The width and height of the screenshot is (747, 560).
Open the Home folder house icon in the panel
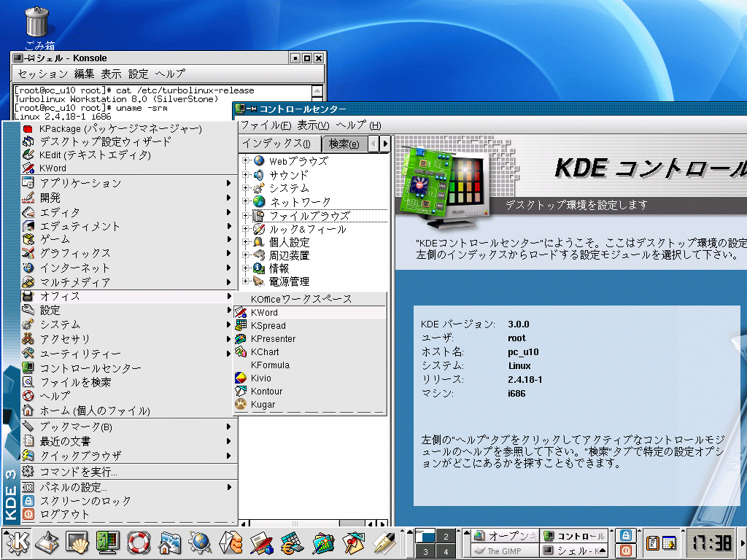pyautogui.click(x=169, y=542)
